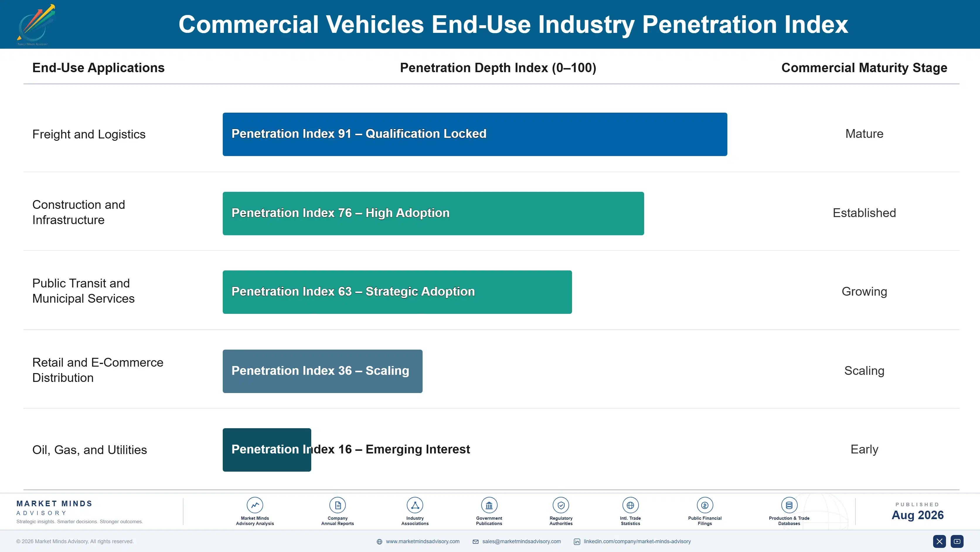Click the sales@marketmindsadvisory.com email link

(522, 541)
